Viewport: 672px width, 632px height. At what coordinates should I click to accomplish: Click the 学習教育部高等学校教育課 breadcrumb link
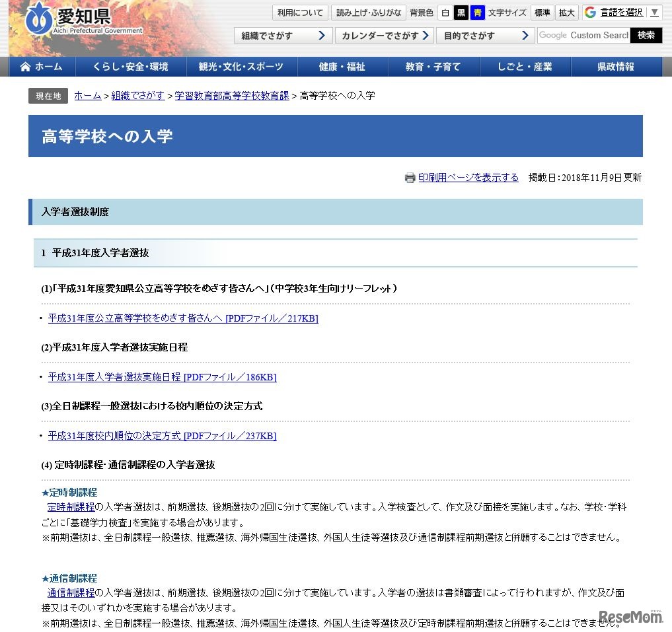click(x=231, y=95)
